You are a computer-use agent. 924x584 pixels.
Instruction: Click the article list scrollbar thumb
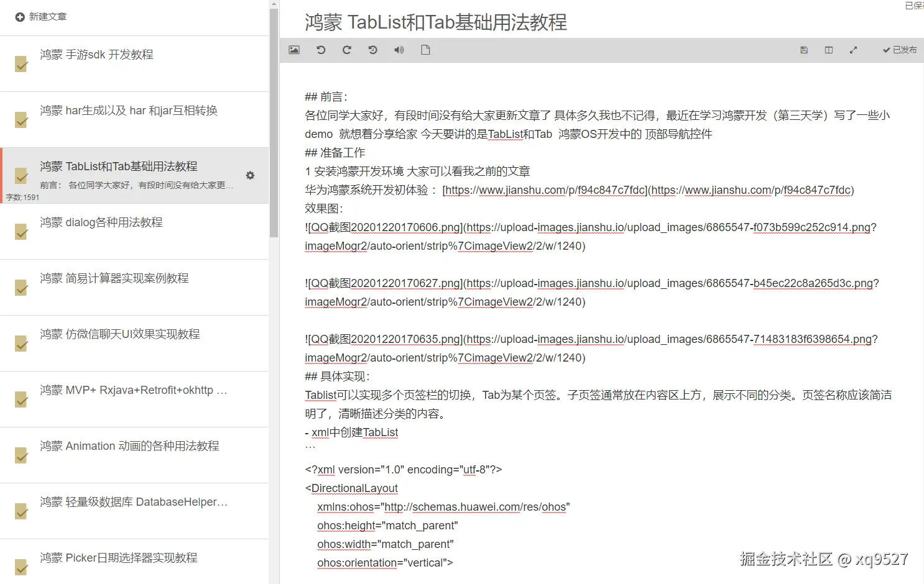click(x=274, y=123)
